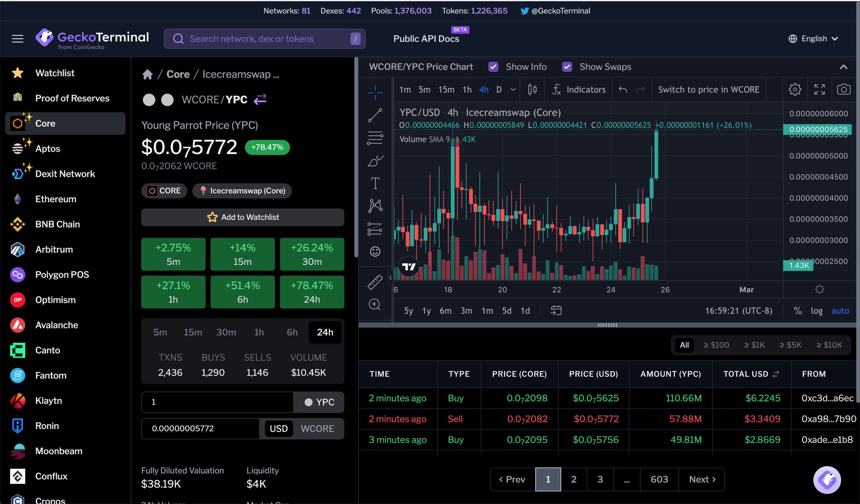Toggle Total USD column swap icon
The image size is (860, 504).
[776, 373]
